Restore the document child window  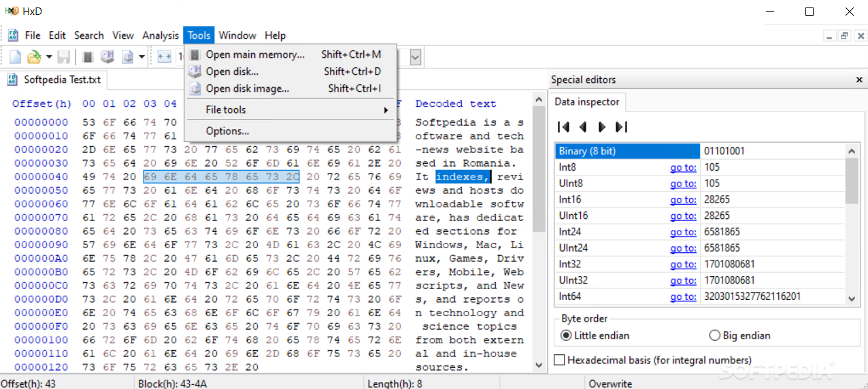pyautogui.click(x=844, y=35)
